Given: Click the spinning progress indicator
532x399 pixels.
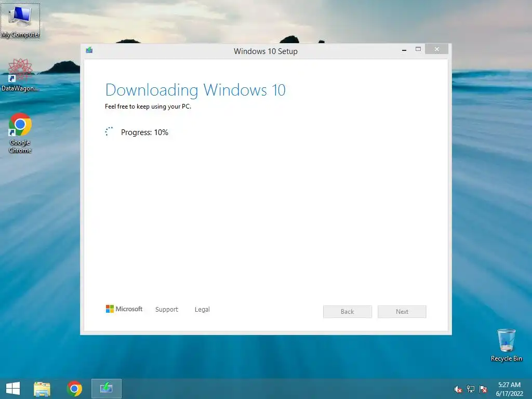Looking at the screenshot, I should pos(109,131).
